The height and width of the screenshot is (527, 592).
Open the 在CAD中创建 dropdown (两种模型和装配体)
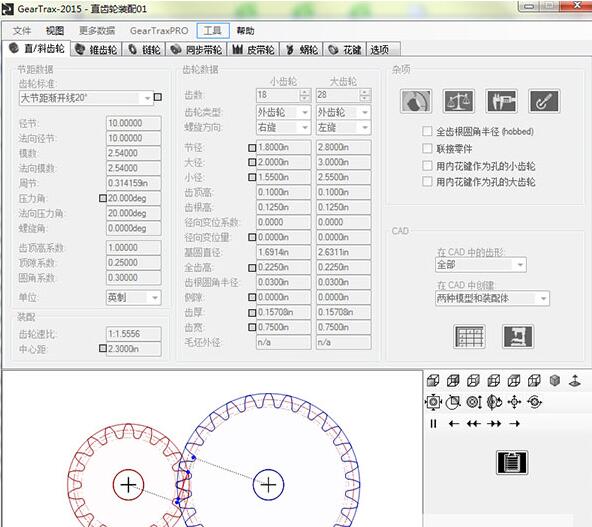(492, 299)
